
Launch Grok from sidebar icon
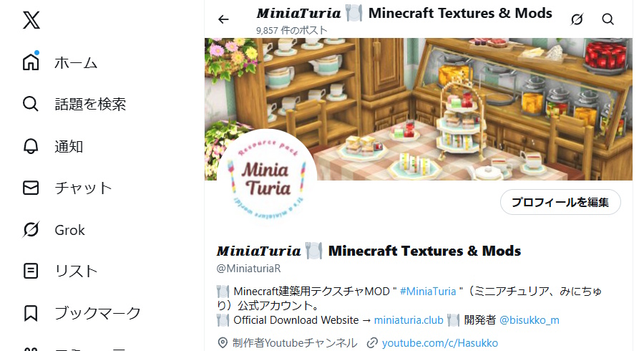coord(31,229)
